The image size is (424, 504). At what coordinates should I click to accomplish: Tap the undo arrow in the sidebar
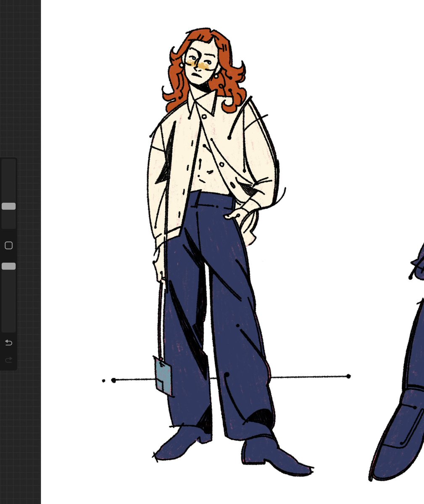tap(8, 343)
